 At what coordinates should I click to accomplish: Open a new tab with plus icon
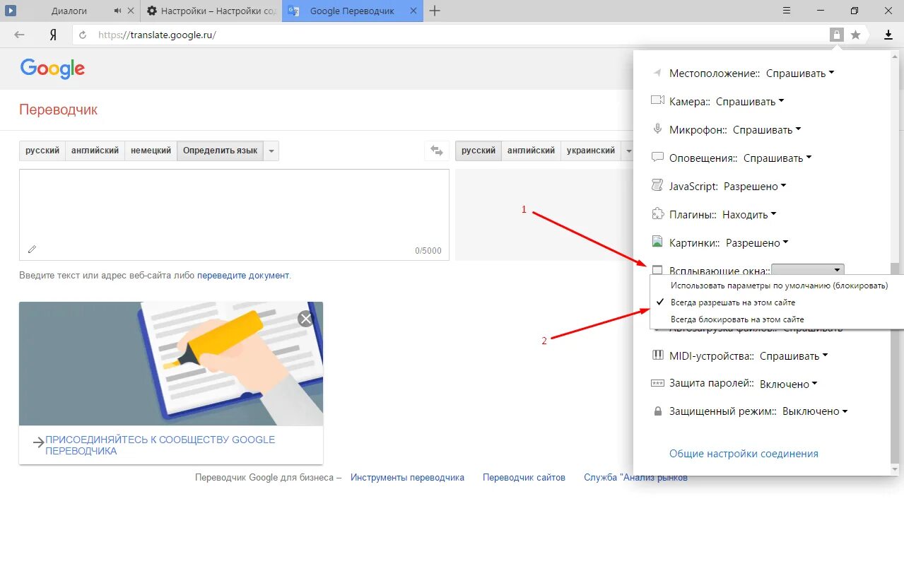click(435, 11)
